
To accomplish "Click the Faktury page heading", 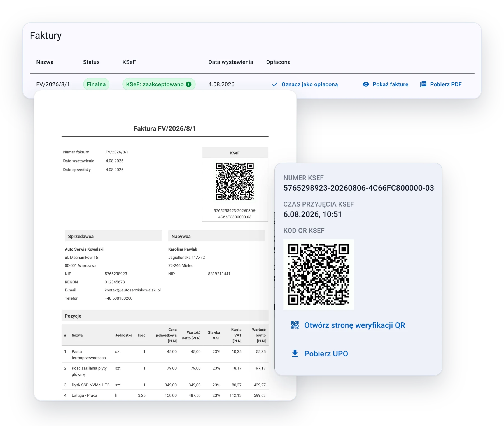I will (x=46, y=36).
